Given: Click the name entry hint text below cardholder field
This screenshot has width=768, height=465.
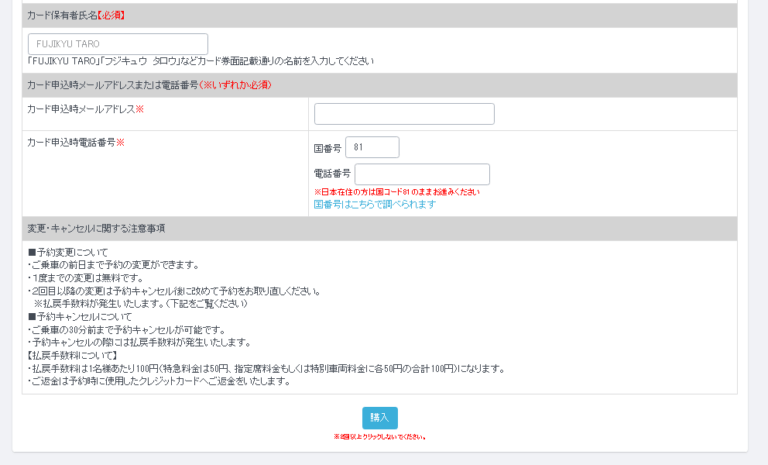Looking at the screenshot, I should pos(200,61).
